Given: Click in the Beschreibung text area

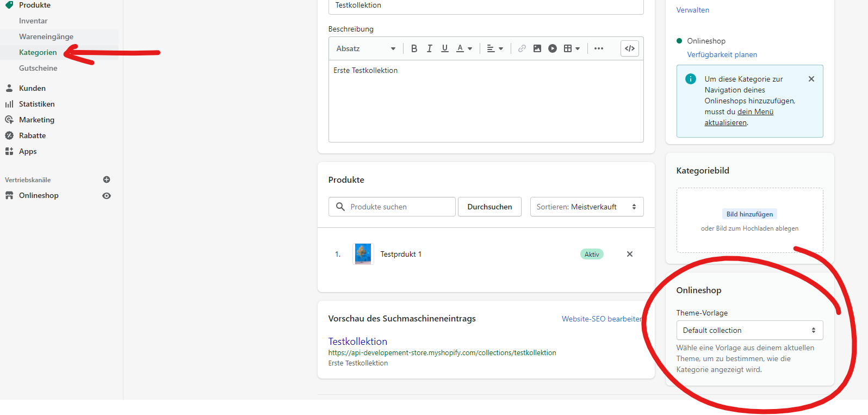Looking at the screenshot, I should (x=486, y=101).
